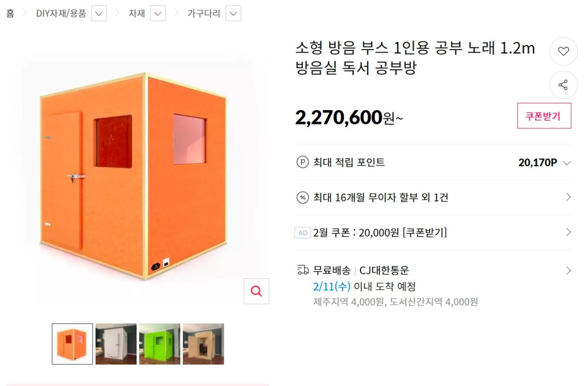Open DIY자재/용품 category dropdown
The image size is (588, 386).
click(99, 14)
